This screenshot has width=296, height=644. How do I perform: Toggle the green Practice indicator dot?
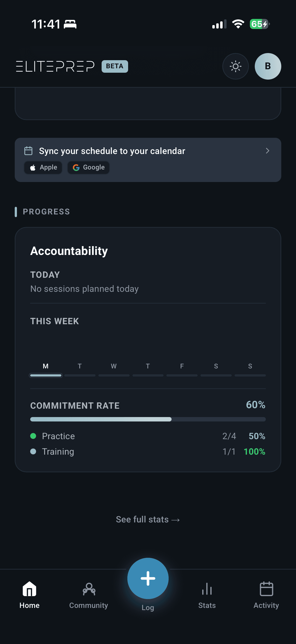tap(33, 436)
